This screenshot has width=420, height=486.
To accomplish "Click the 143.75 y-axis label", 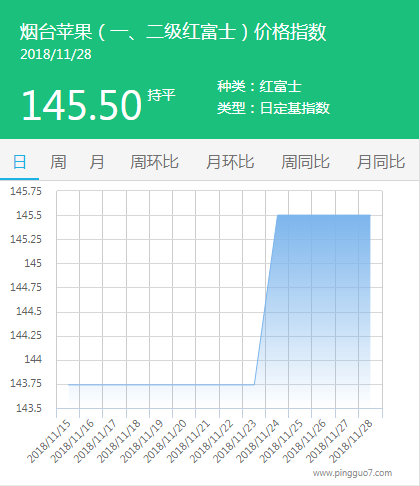I will pyautogui.click(x=26, y=383).
